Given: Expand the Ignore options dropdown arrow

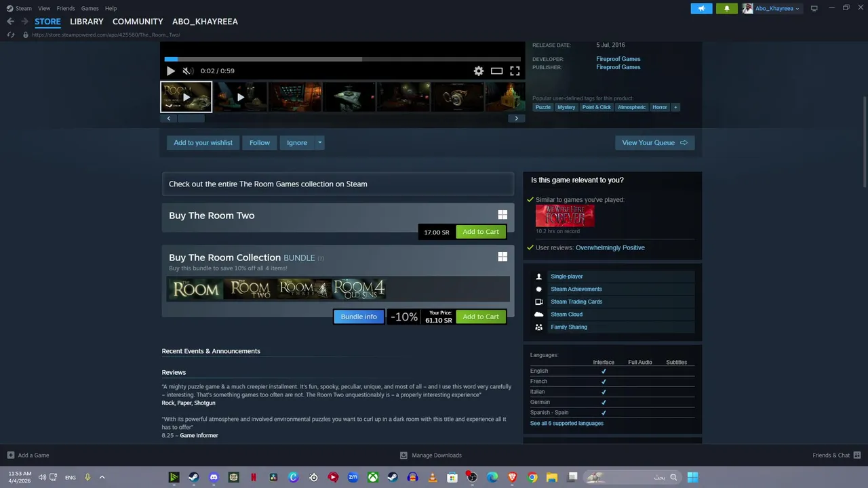Looking at the screenshot, I should (x=319, y=142).
